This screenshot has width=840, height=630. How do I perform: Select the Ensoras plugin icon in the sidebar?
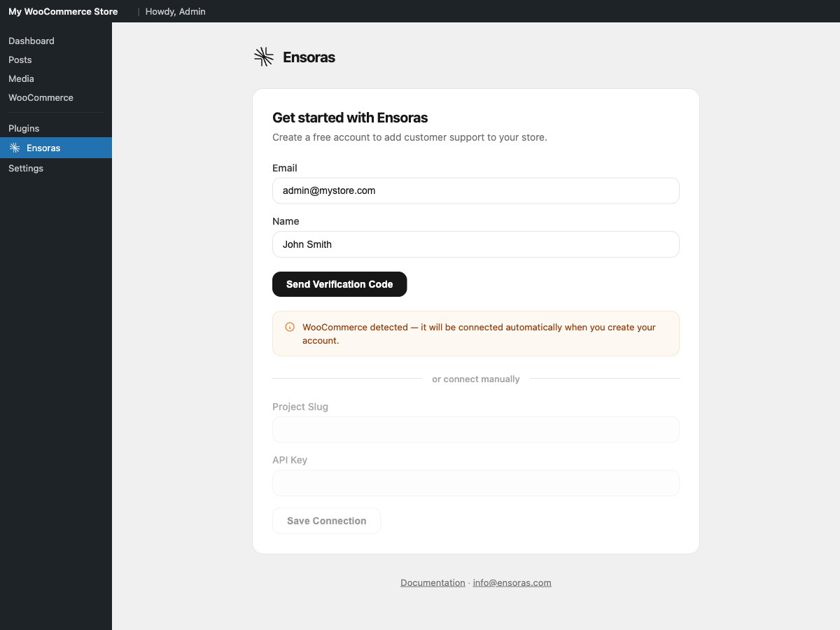tap(14, 148)
